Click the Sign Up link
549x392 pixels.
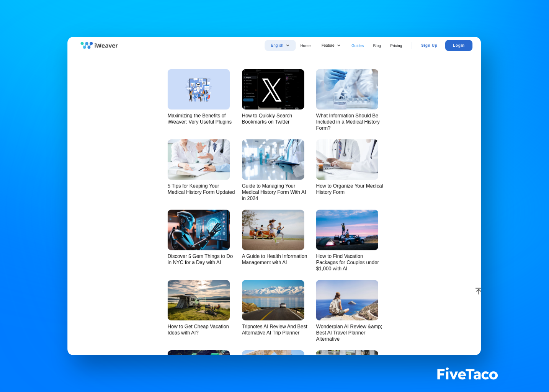[429, 45]
